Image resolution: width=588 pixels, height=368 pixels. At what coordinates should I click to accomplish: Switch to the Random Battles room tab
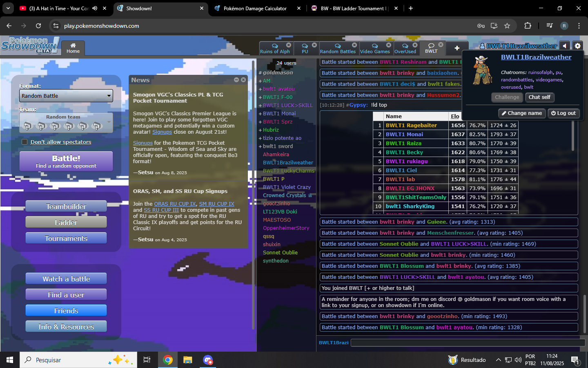tap(338, 48)
